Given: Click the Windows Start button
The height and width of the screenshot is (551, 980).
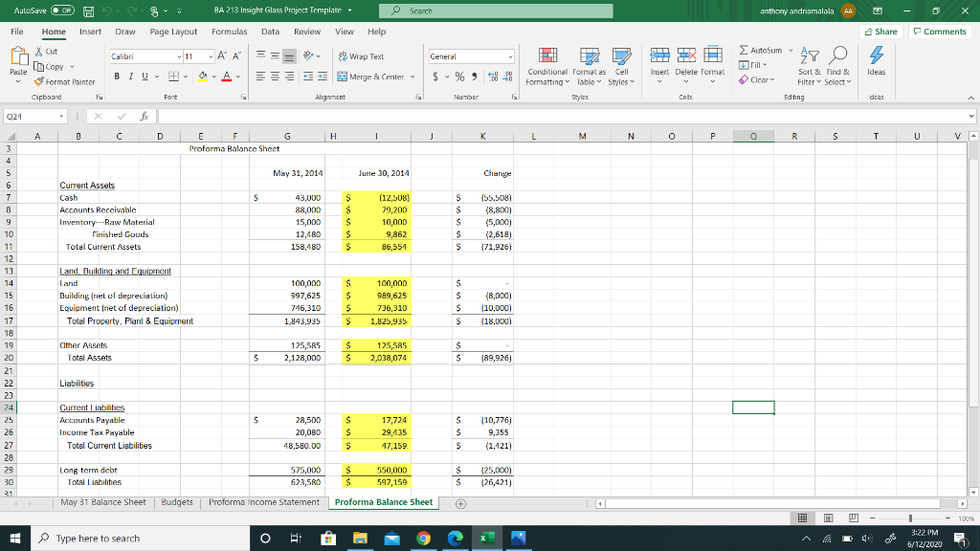Looking at the screenshot, I should (15, 538).
